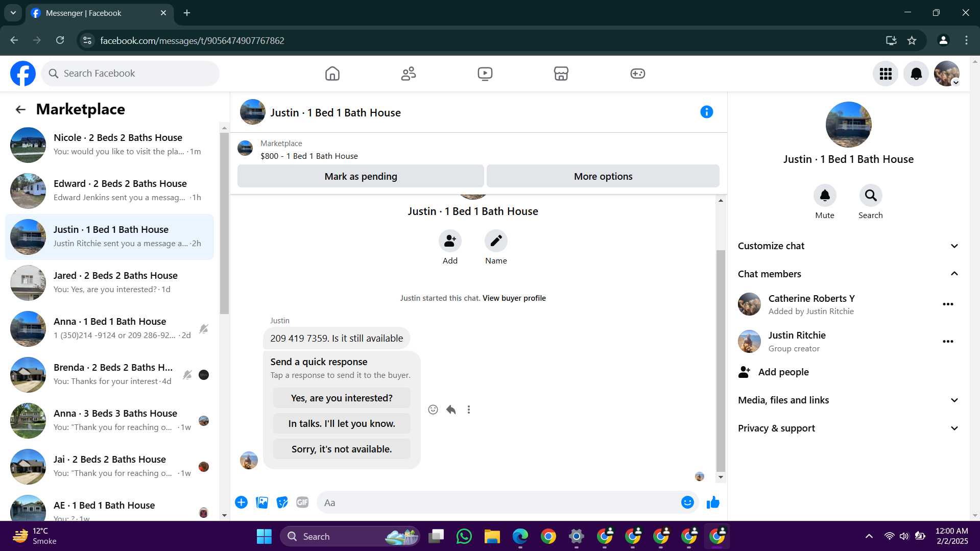Edit chat name pencil icon
The image size is (980, 551).
(x=496, y=241)
